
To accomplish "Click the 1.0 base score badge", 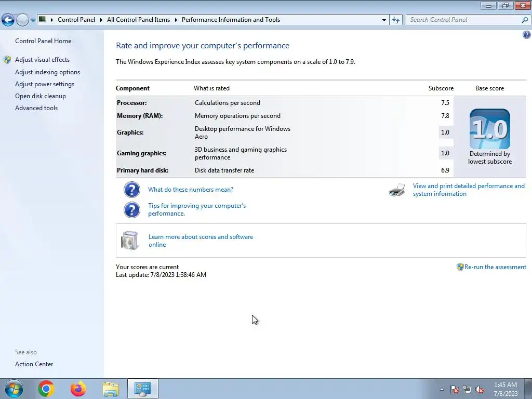I will tap(489, 129).
